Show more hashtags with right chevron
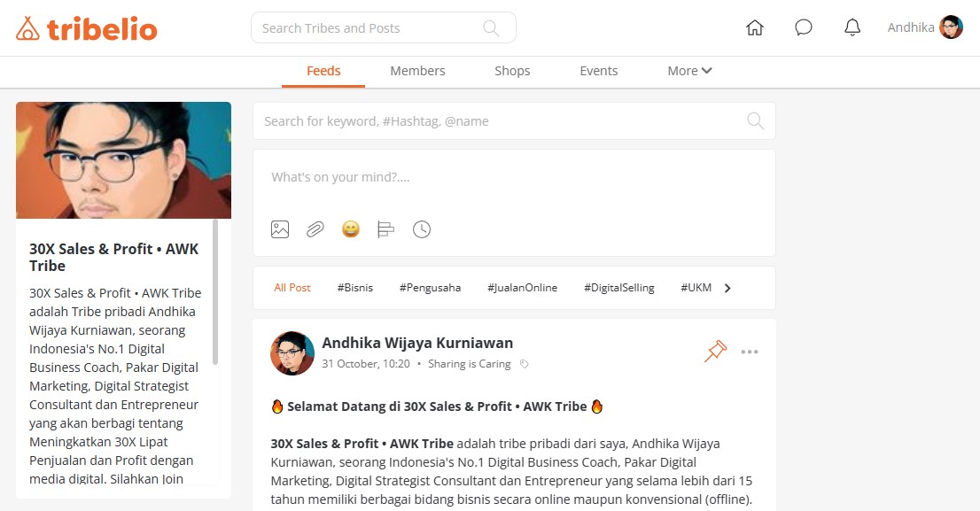 pos(727,288)
